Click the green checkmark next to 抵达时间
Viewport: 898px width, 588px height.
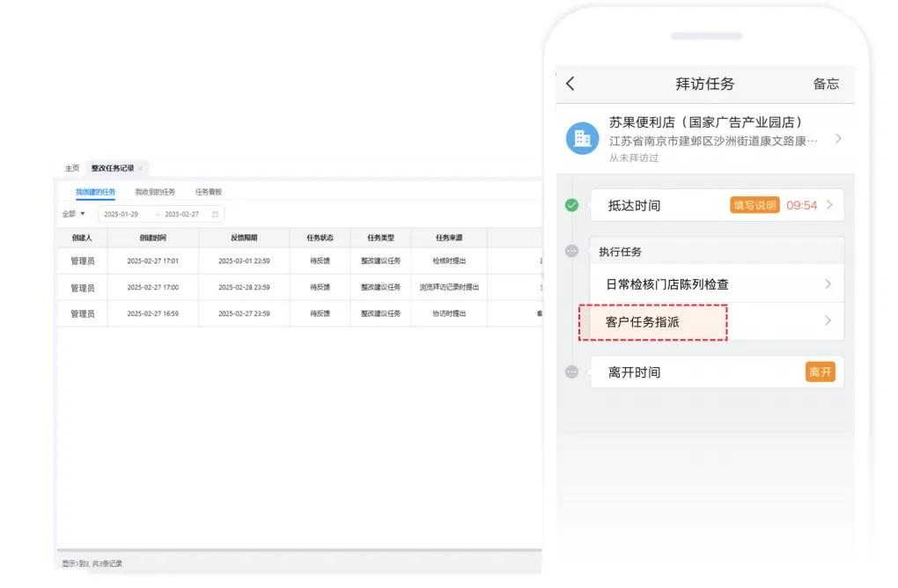pyautogui.click(x=570, y=205)
